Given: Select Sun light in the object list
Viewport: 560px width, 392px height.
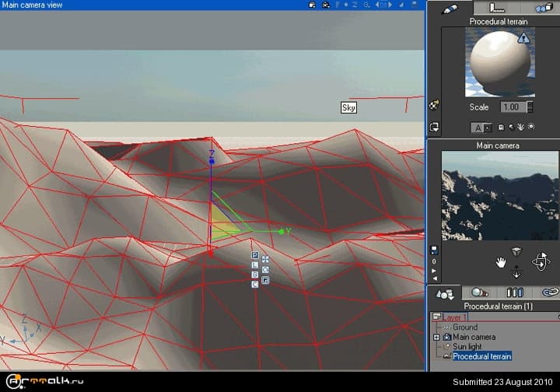Looking at the screenshot, I should coord(467,346).
